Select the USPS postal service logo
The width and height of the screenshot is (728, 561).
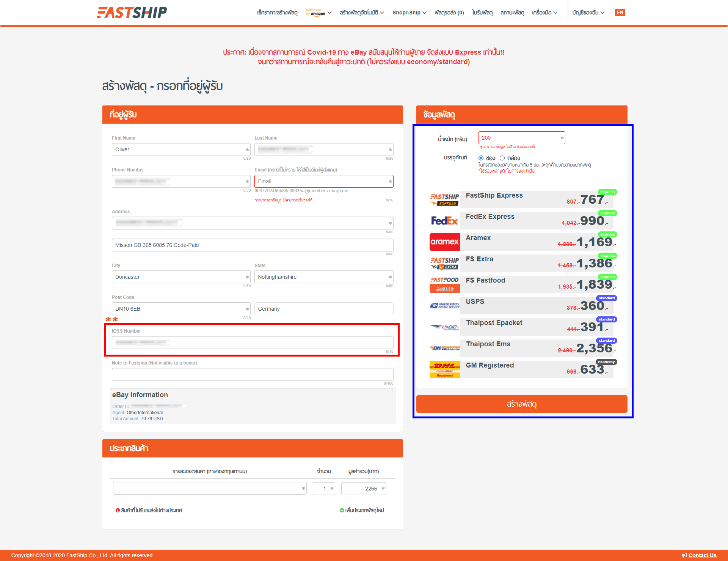(x=444, y=306)
